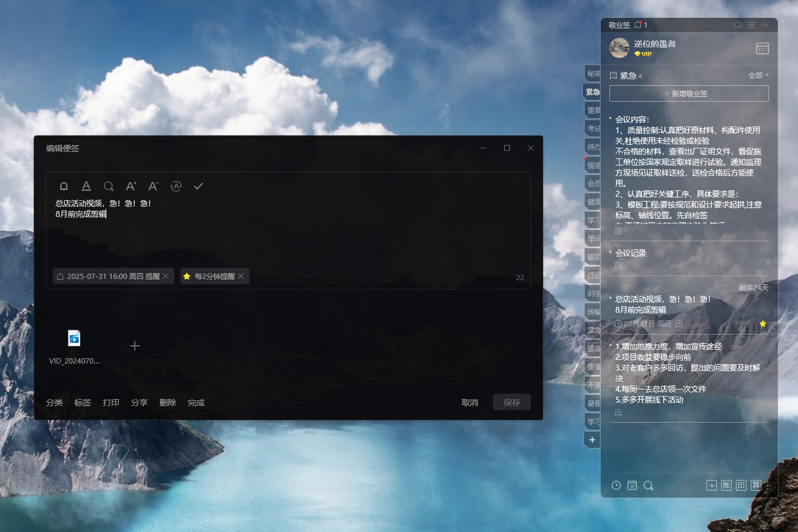Open the user avatar 逆位的愚者

coord(619,48)
